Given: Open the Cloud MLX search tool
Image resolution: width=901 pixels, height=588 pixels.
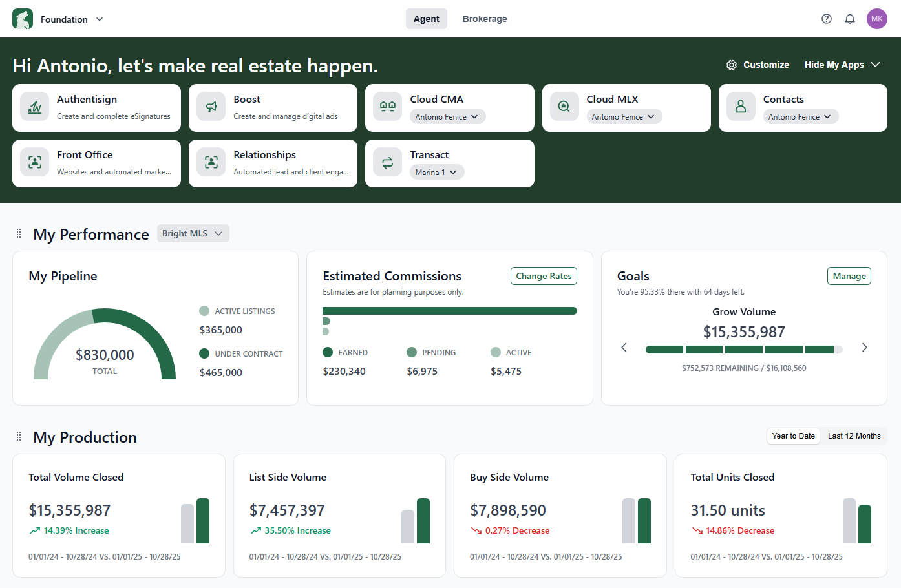Looking at the screenshot, I should click(564, 106).
